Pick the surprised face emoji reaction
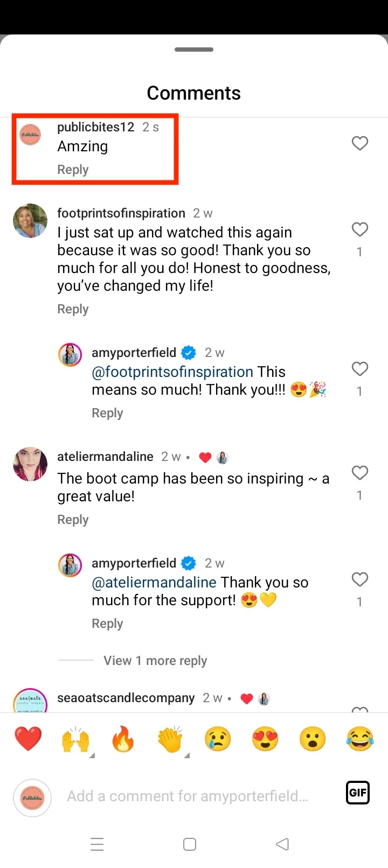The height and width of the screenshot is (868, 388). pos(313,739)
